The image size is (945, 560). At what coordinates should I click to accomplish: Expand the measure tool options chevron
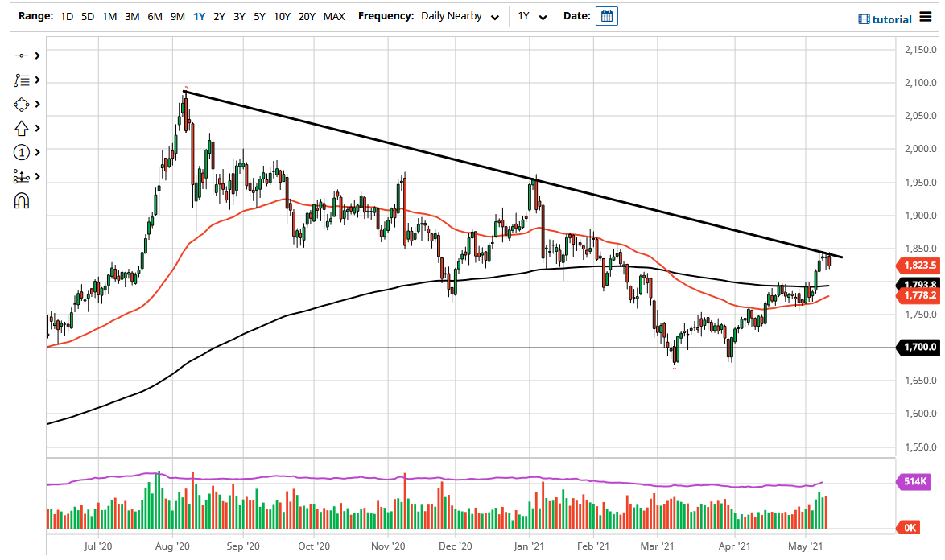37,176
